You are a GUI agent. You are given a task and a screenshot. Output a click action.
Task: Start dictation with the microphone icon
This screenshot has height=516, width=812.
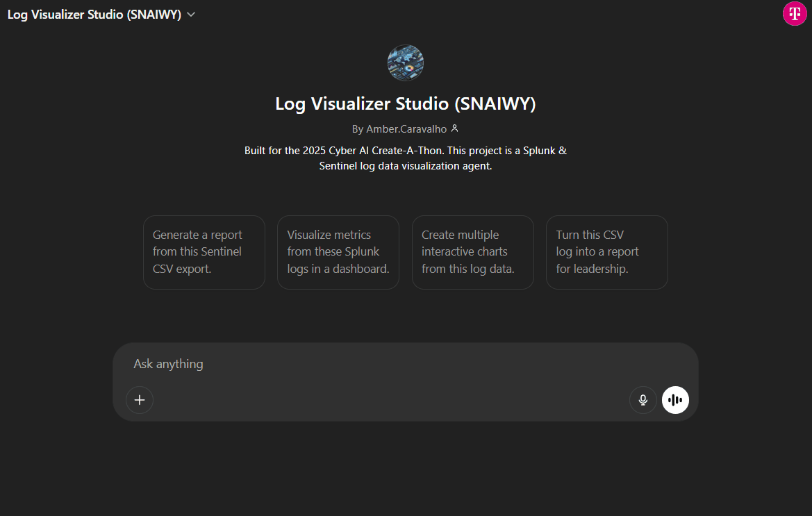(x=643, y=400)
